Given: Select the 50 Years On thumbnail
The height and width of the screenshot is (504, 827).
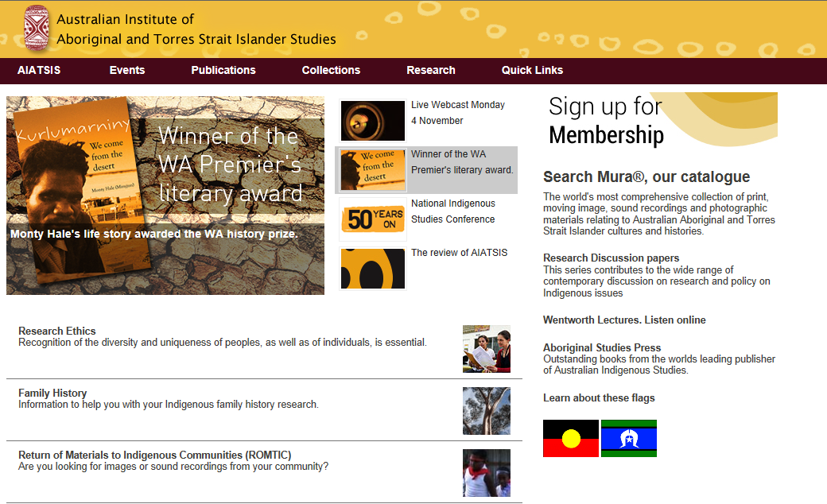Looking at the screenshot, I should (373, 219).
